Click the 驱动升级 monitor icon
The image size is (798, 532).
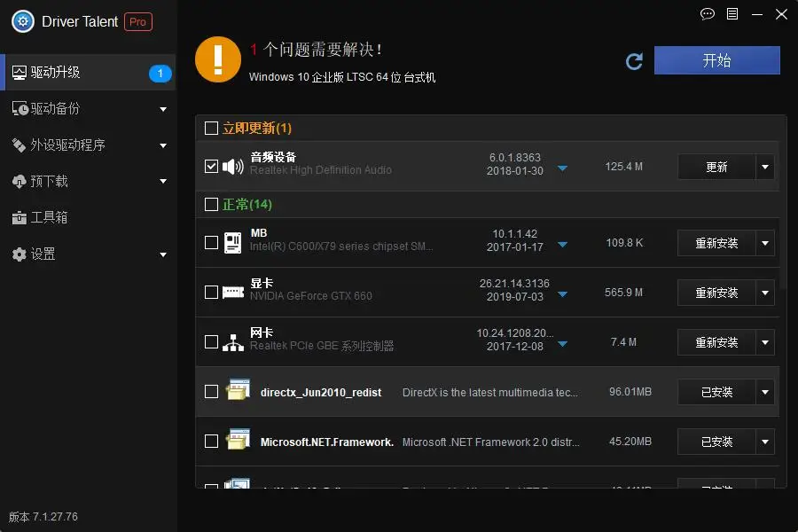(20, 73)
